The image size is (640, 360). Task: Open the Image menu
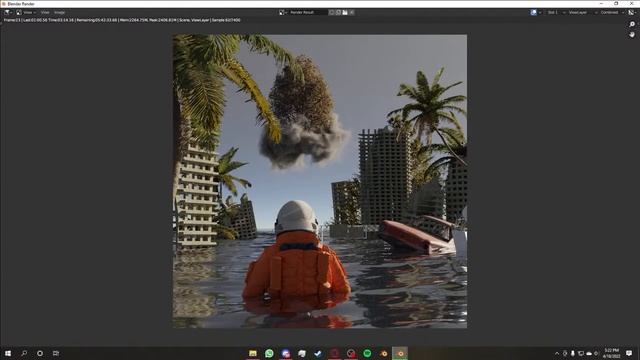[x=60, y=13]
